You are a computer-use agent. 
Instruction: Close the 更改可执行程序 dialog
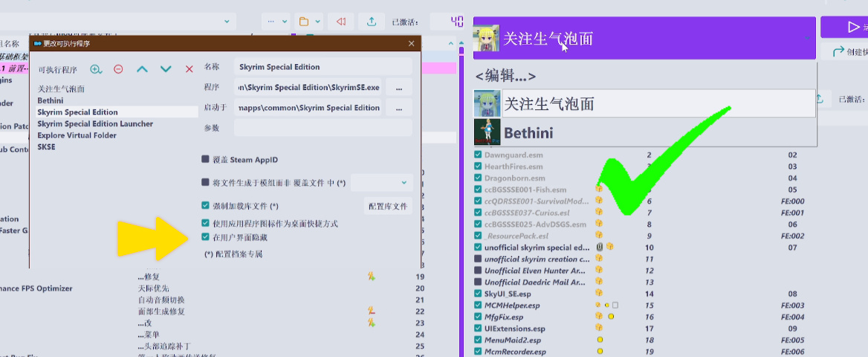click(x=411, y=43)
